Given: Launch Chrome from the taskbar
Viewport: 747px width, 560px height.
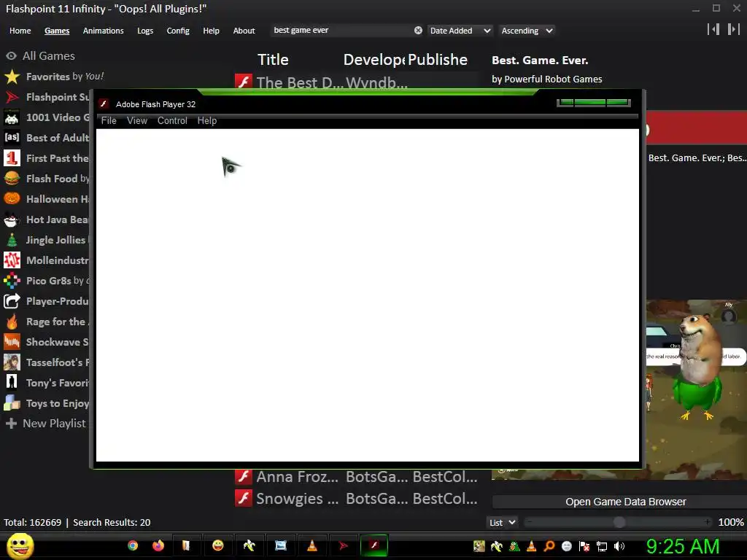Looking at the screenshot, I should click(133, 545).
